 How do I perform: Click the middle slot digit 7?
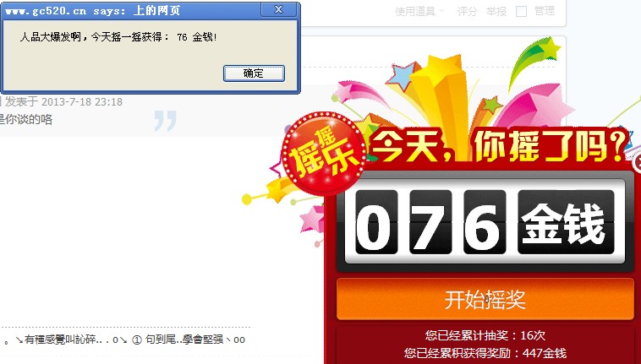[430, 222]
